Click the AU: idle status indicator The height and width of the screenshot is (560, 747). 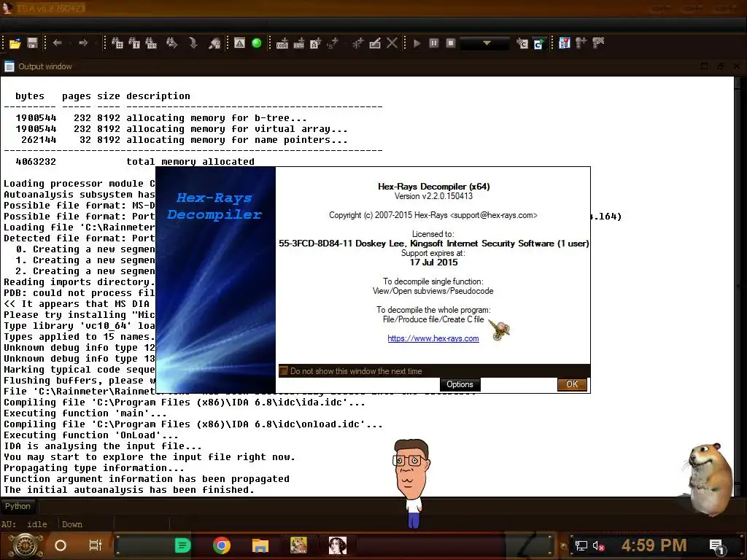click(x=24, y=524)
